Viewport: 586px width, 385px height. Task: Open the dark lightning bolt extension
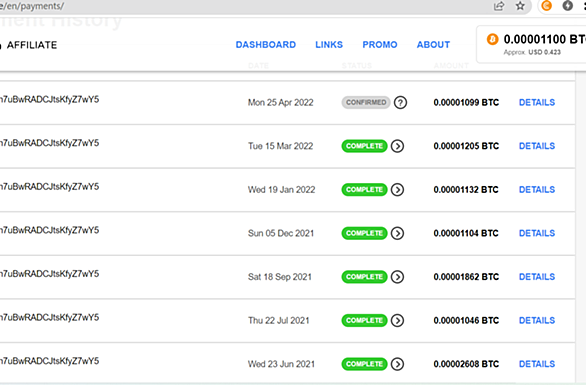tap(567, 6)
